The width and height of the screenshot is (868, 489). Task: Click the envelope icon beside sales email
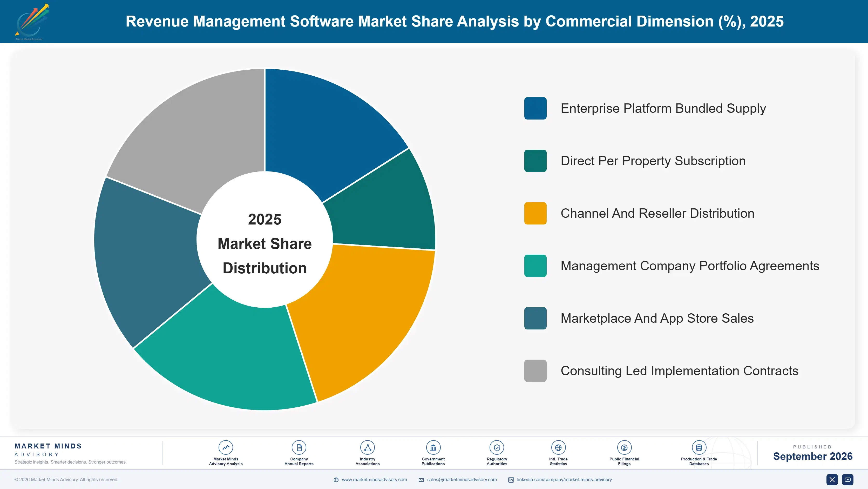coord(421,480)
